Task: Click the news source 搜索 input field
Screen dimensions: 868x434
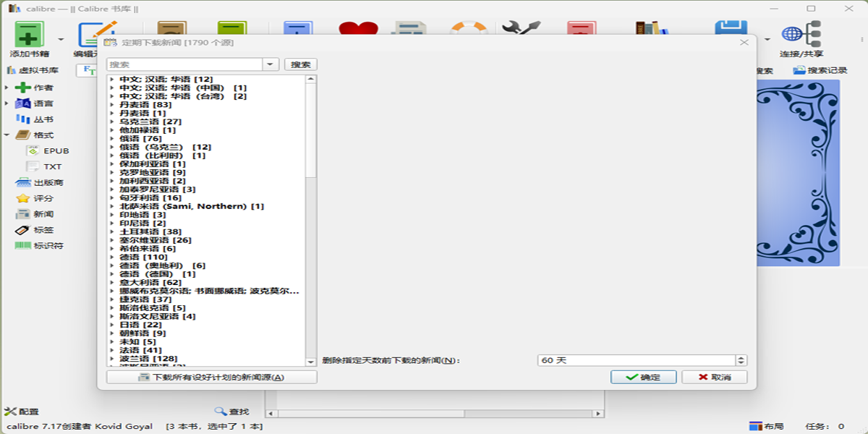Action: click(184, 64)
